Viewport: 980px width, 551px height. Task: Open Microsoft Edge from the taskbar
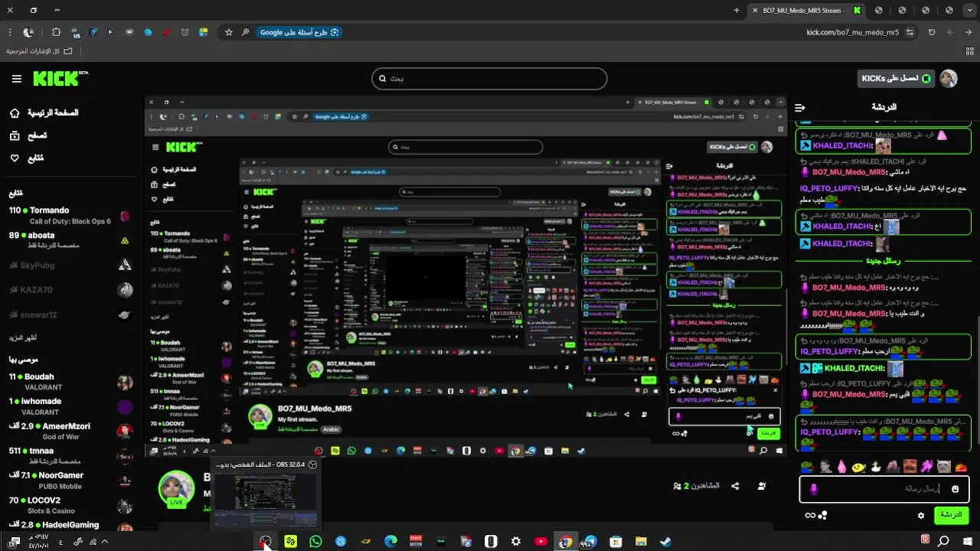coord(390,542)
